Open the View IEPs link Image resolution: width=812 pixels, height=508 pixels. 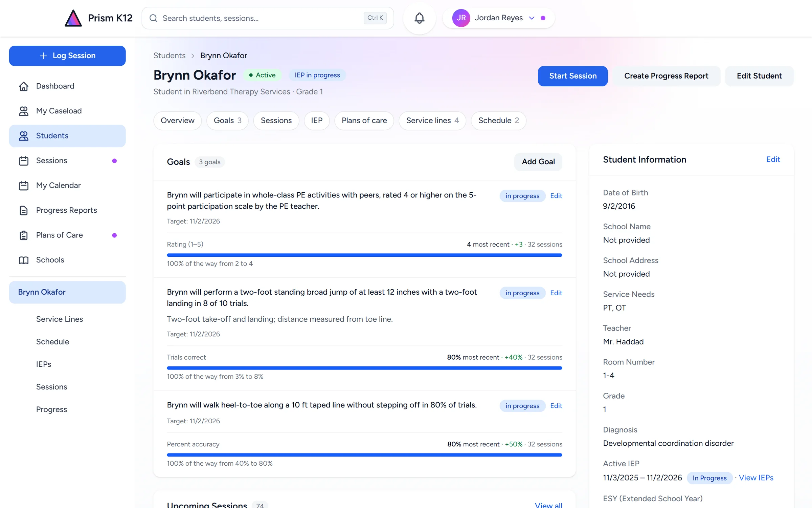tap(756, 478)
